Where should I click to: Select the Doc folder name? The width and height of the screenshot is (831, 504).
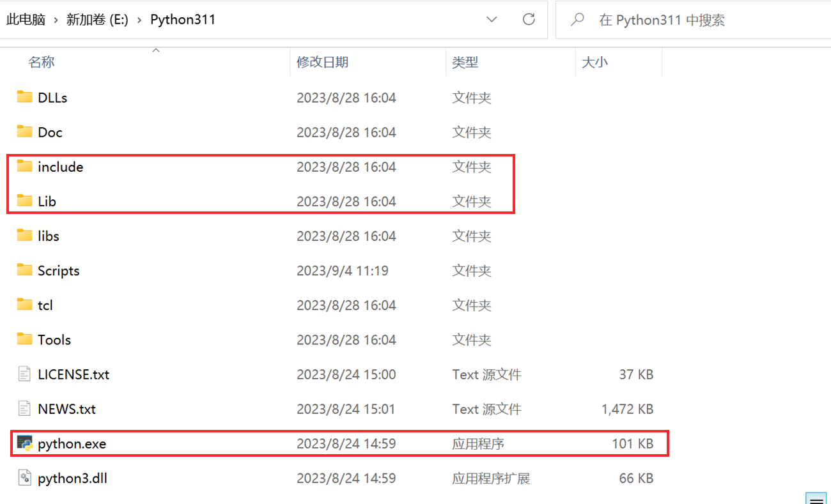click(50, 132)
